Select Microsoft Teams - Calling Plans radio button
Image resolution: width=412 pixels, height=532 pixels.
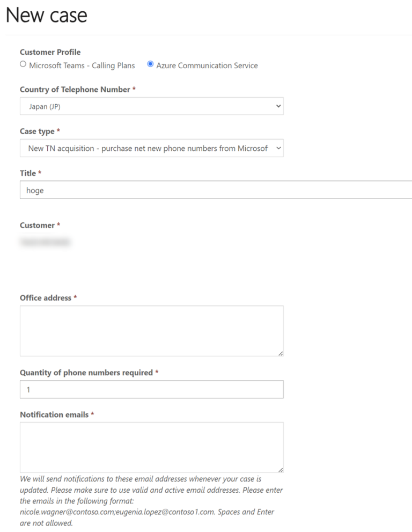23,64
